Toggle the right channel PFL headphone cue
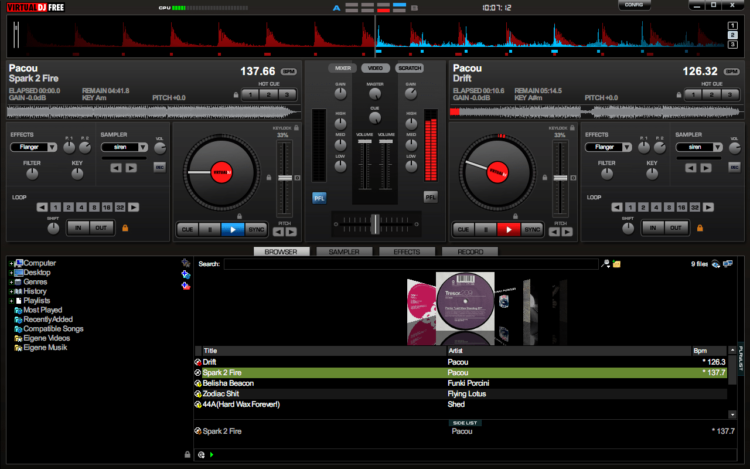 pos(430,197)
